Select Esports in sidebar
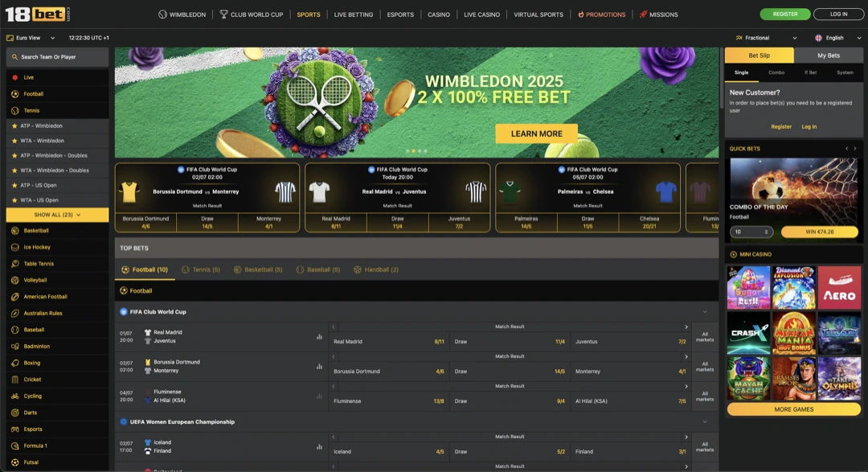868x472 pixels. [x=57, y=429]
